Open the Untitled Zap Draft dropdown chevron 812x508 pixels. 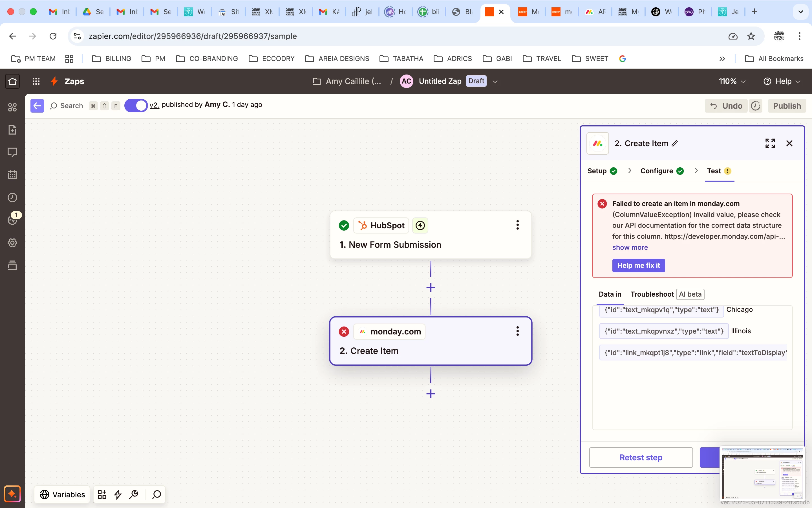[495, 81]
